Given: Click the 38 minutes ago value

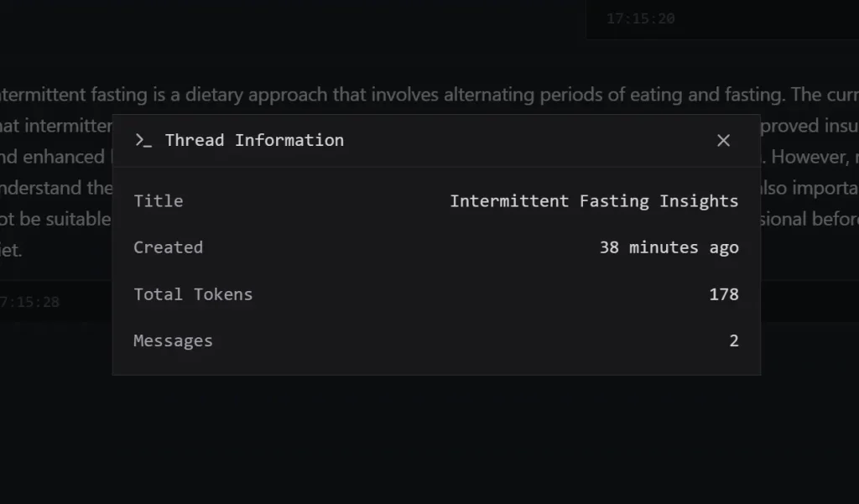Looking at the screenshot, I should click(669, 247).
